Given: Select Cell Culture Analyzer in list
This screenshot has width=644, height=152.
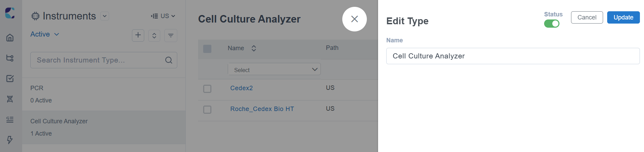Looking at the screenshot, I should (104, 127).
